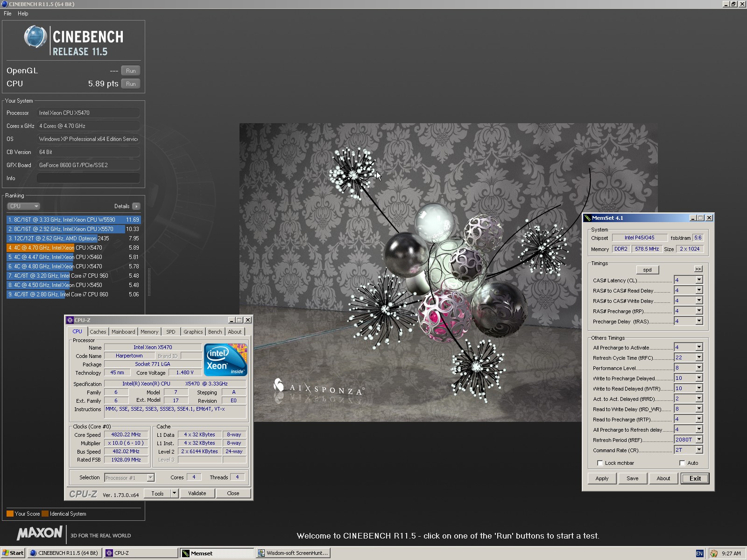Viewport: 747px width, 560px height.
Task: Select ranking row Intel Xeon CPU X5570
Action: tap(73, 229)
